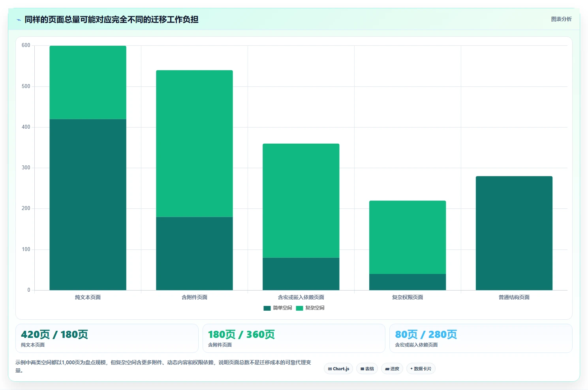Click the 0 y-axis tick label
The height and width of the screenshot is (390, 588).
pos(29,290)
